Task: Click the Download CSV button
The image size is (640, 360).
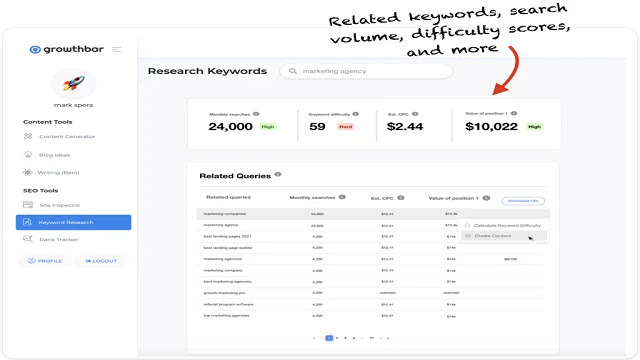Action: point(523,201)
